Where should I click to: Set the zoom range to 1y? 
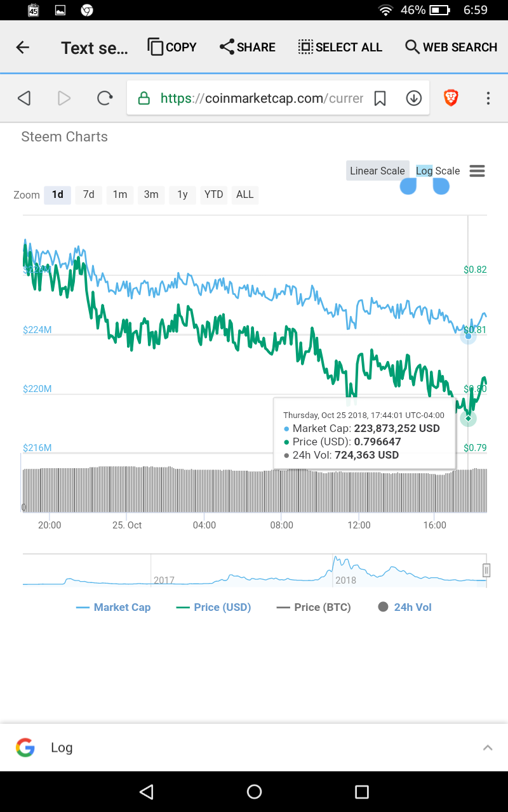pyautogui.click(x=182, y=195)
